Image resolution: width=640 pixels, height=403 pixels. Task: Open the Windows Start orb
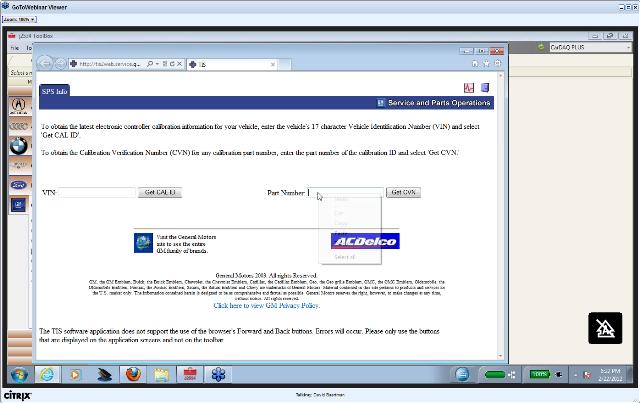[19, 374]
